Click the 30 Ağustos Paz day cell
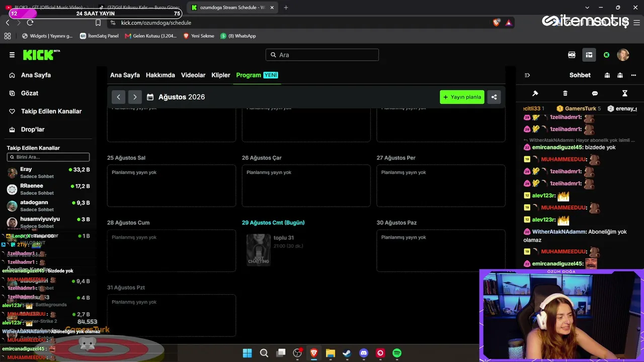Screen dimensions: 644x362 coord(441,250)
